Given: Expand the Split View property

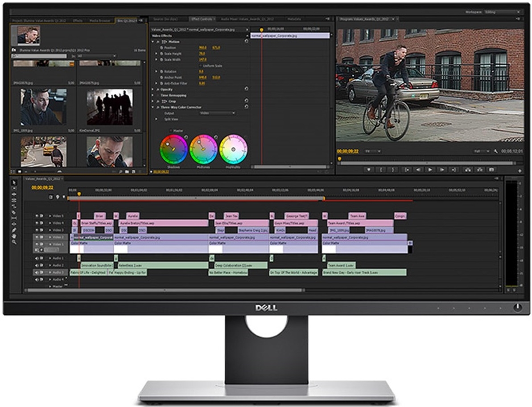Looking at the screenshot, I should pyautogui.click(x=157, y=119).
